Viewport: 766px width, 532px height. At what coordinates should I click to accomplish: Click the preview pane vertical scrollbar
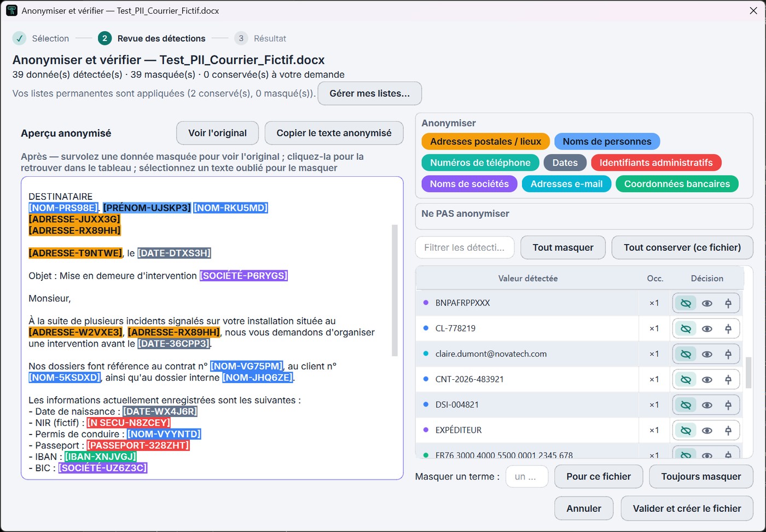pyautogui.click(x=394, y=290)
